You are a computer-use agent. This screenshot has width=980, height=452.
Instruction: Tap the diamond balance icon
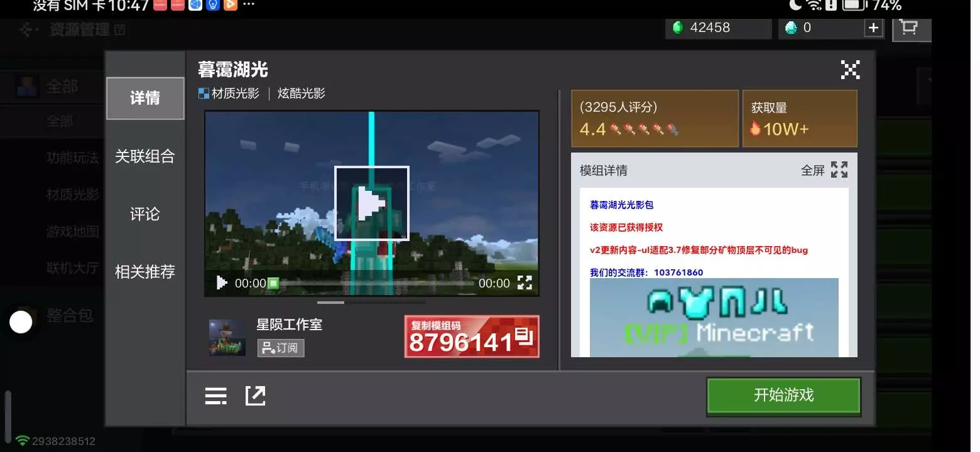[x=792, y=28]
